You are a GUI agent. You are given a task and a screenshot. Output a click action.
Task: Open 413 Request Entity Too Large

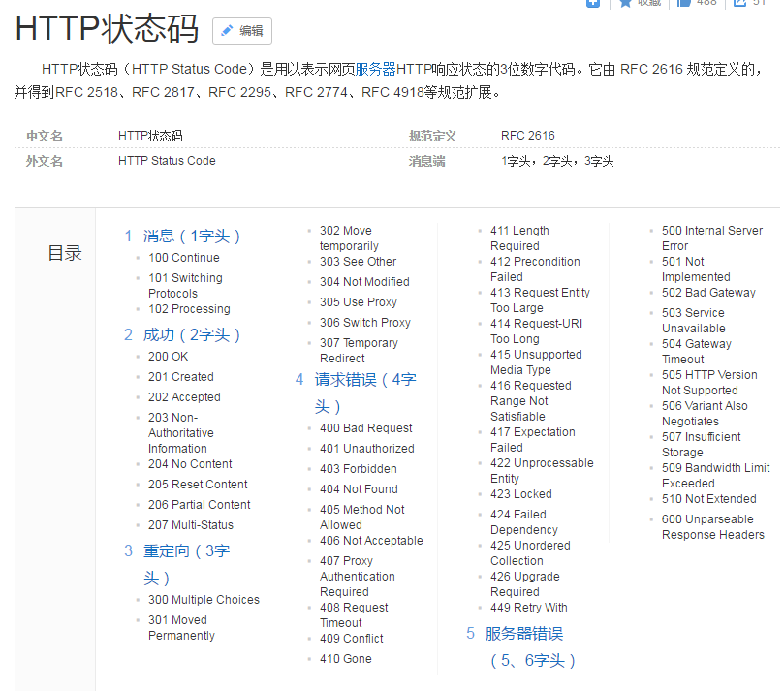pos(540,300)
